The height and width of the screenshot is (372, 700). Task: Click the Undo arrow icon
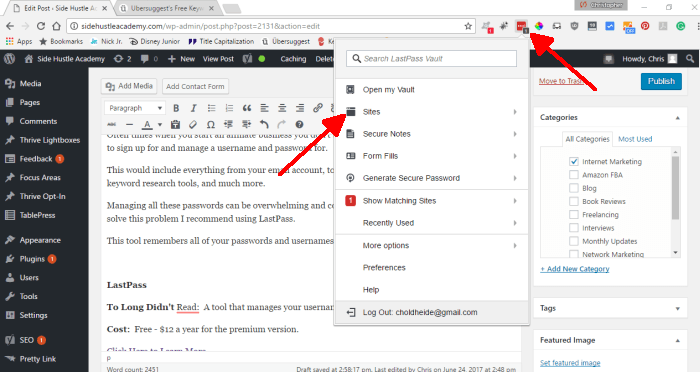coord(264,125)
